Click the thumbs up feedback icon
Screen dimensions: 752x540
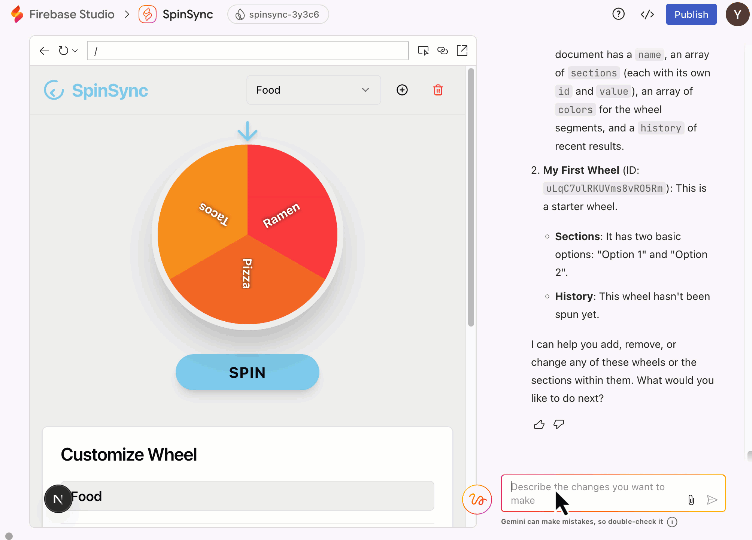(539, 424)
